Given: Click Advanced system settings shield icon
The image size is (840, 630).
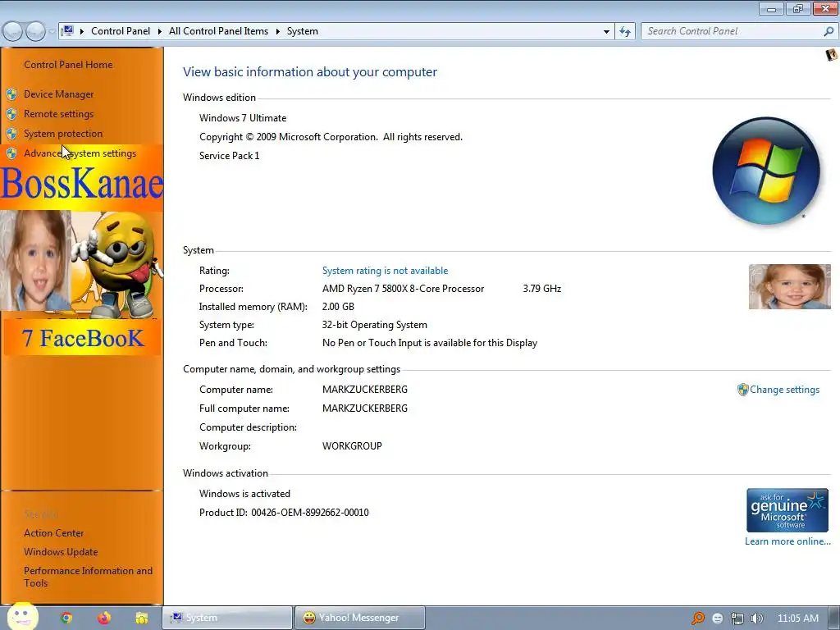Looking at the screenshot, I should tap(11, 153).
